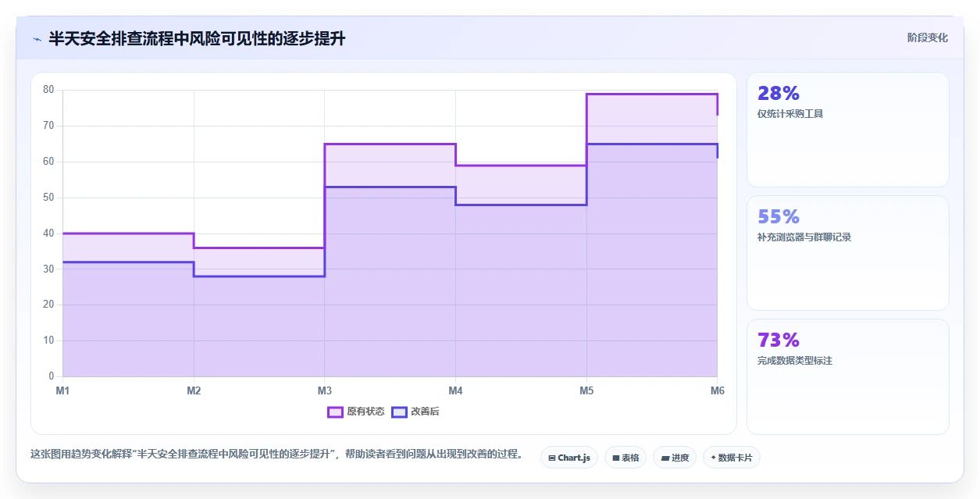Image resolution: width=980 pixels, height=499 pixels.
Task: Click the chart icon beside the header title
Action: click(37, 38)
